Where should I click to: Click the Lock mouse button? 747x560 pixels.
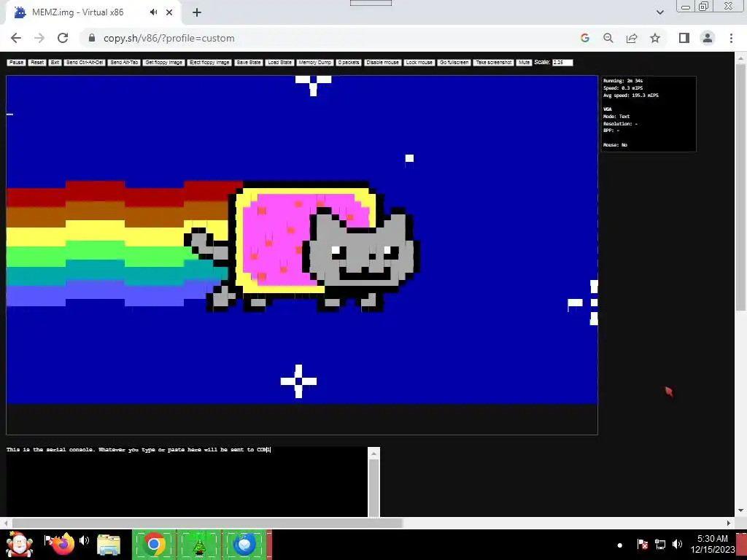tap(419, 63)
